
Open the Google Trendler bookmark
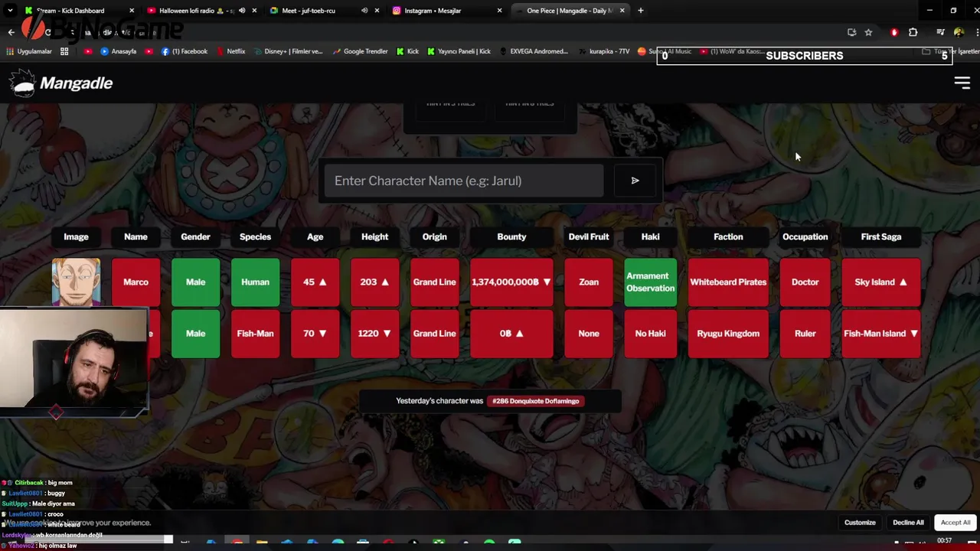[x=360, y=51]
